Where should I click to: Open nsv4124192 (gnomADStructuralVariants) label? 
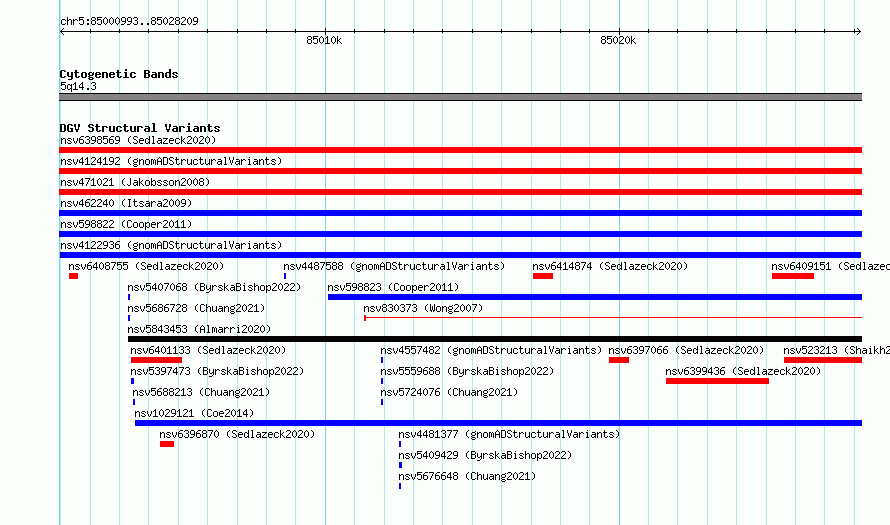click(x=171, y=161)
